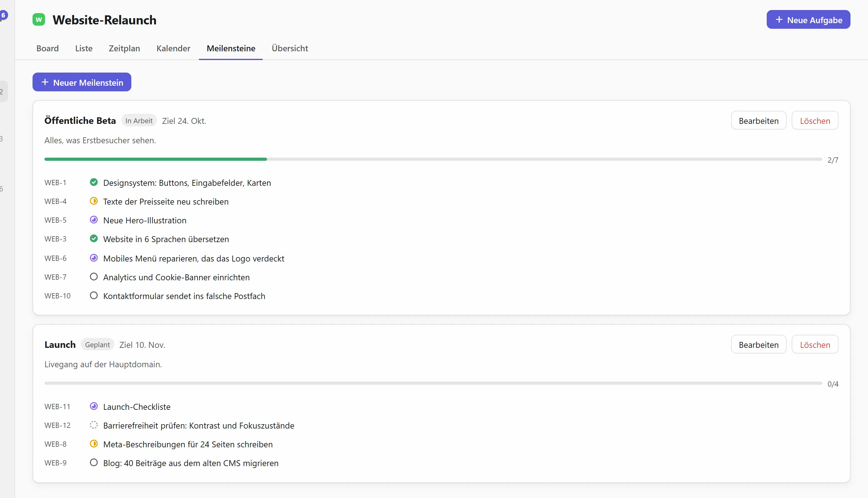Switch to the Zeitplan view
This screenshot has height=498, width=868.
pyautogui.click(x=124, y=48)
